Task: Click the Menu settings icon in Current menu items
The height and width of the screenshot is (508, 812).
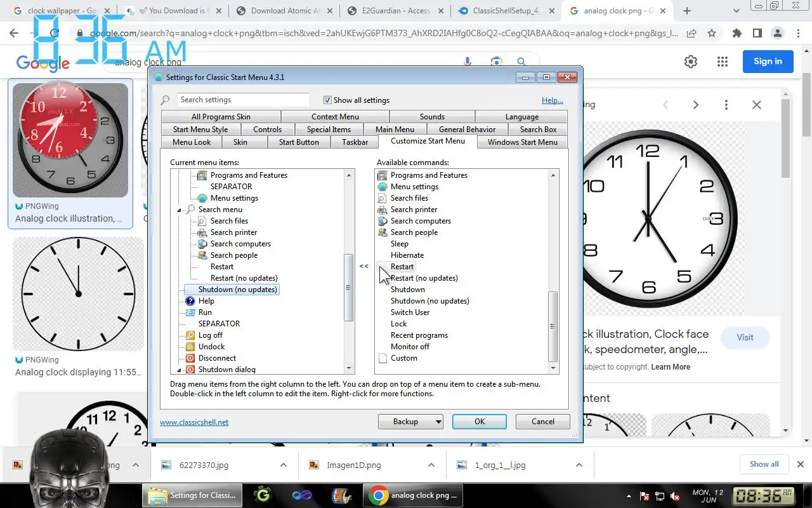Action: (202, 198)
